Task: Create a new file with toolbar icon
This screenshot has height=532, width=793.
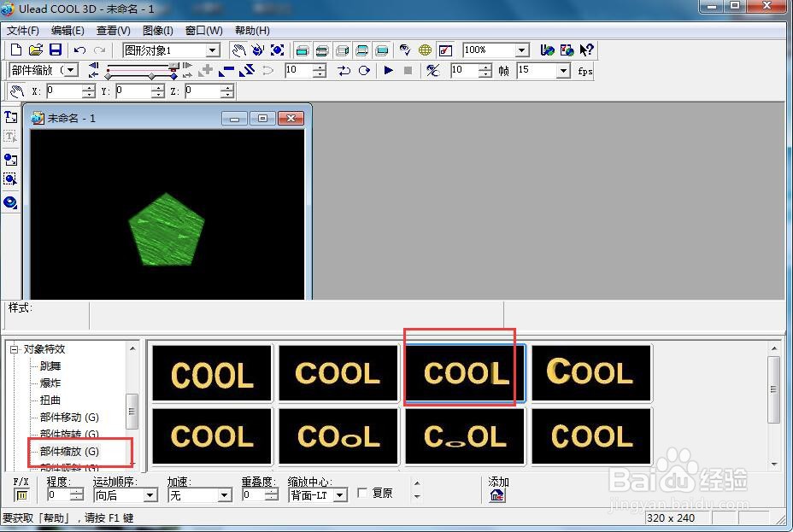Action: (15, 50)
